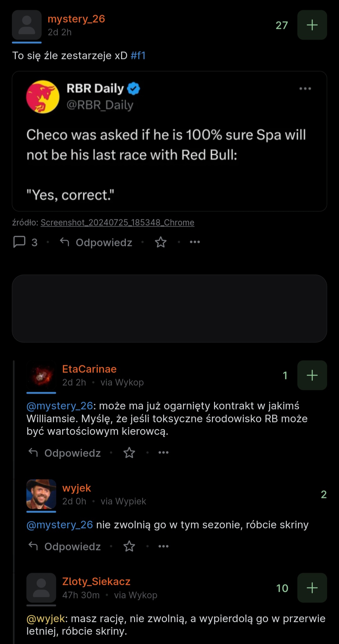Upvote the post by mystery_26
Viewport: 339px width, 644px height.
(312, 25)
